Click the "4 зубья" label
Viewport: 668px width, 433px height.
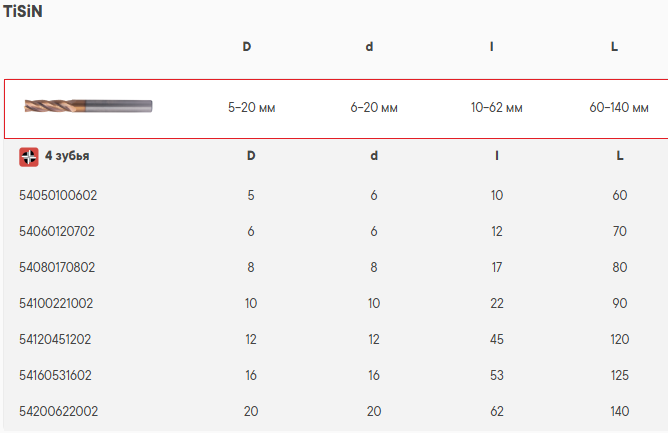click(x=67, y=156)
